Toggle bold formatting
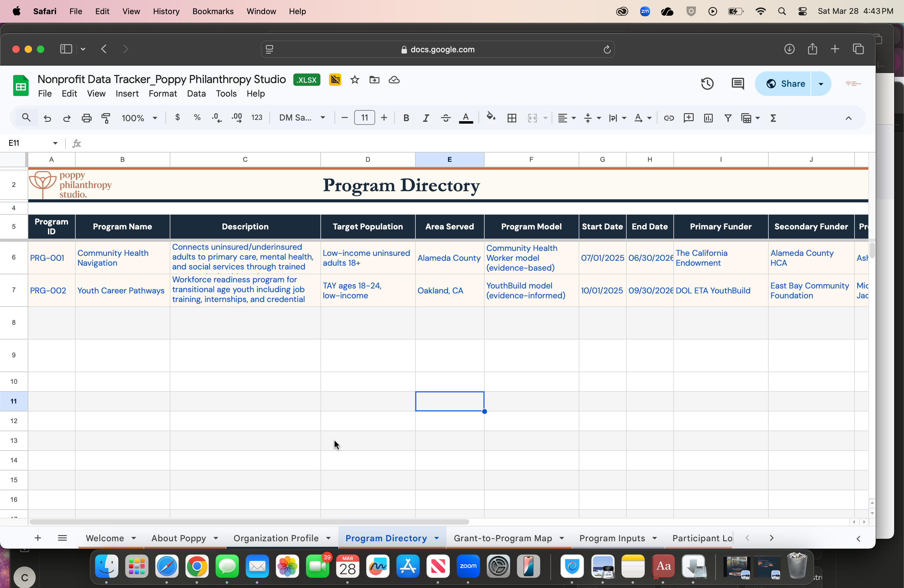This screenshot has width=904, height=588. coord(406,118)
